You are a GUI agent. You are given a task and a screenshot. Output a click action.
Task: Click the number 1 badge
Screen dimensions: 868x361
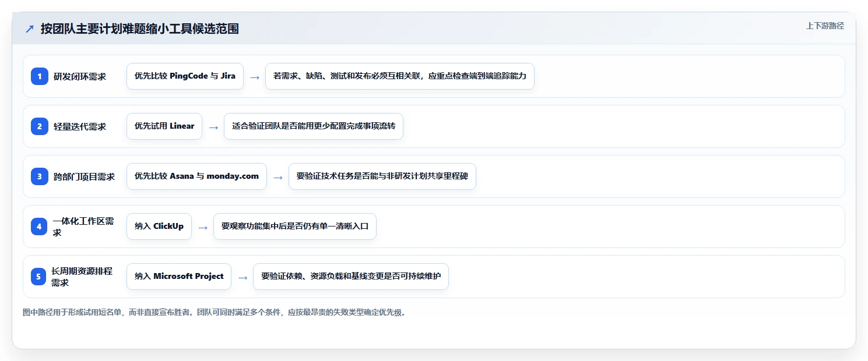click(40, 76)
